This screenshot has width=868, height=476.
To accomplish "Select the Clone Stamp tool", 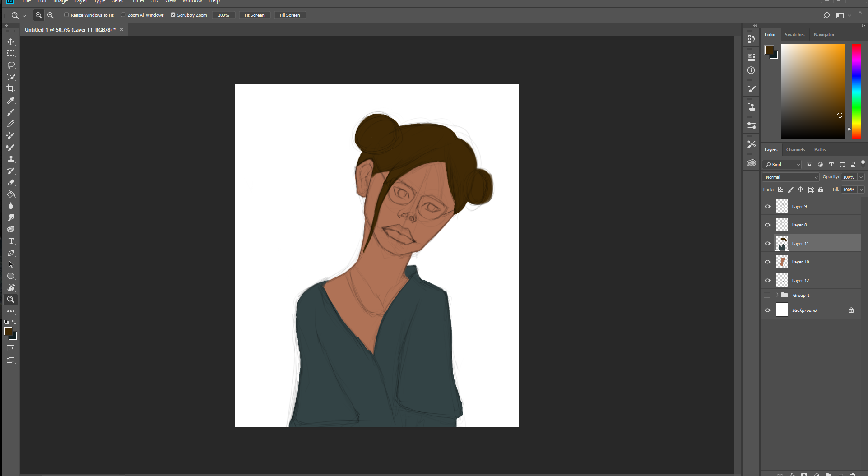I will [x=11, y=159].
